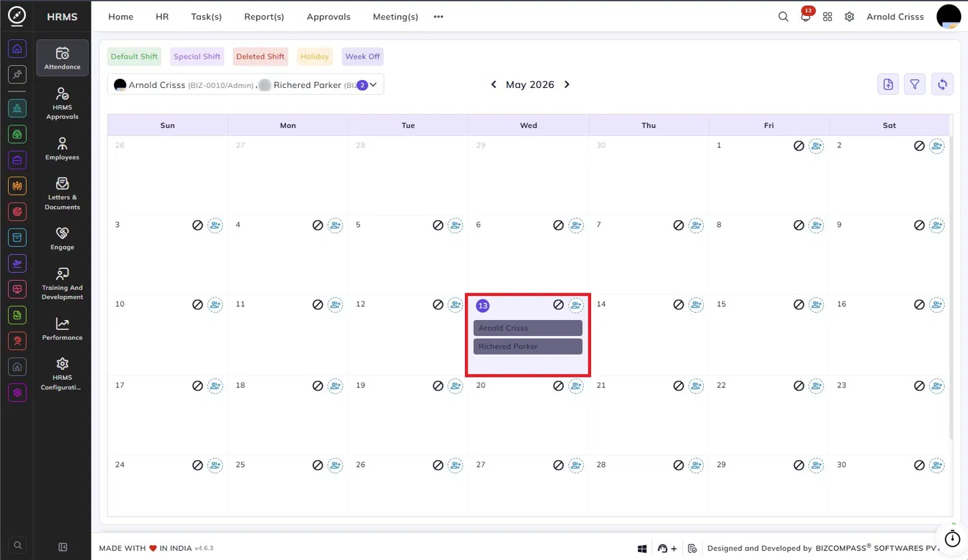This screenshot has height=560, width=968.
Task: Open Training And Development section
Action: click(63, 284)
